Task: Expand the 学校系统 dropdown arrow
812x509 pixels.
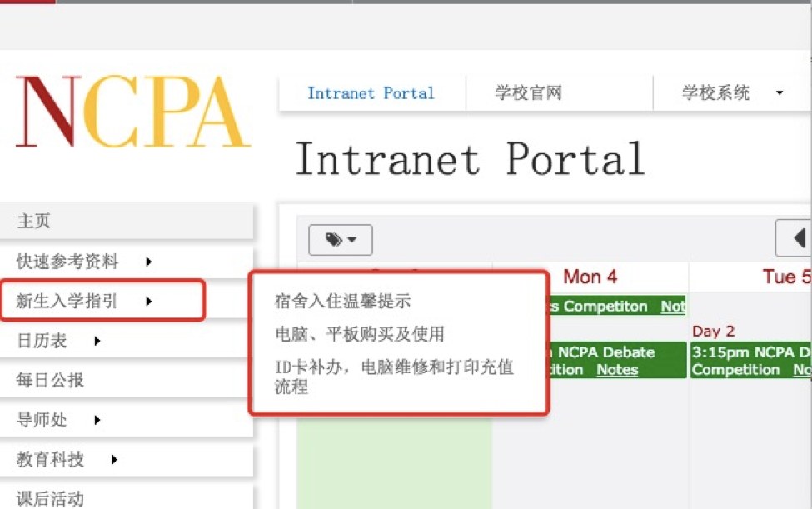Action: coord(780,93)
